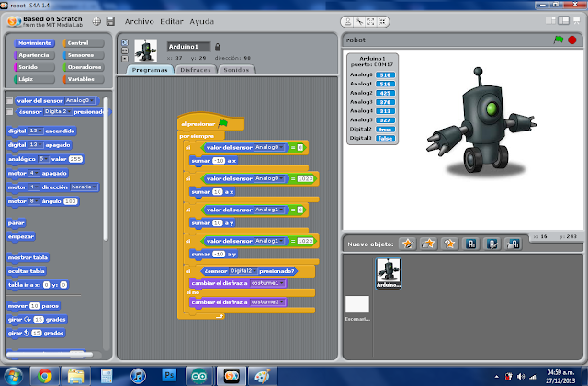The width and height of the screenshot is (588, 386).
Task: Select the scissors delete tool
Action: (x=359, y=22)
